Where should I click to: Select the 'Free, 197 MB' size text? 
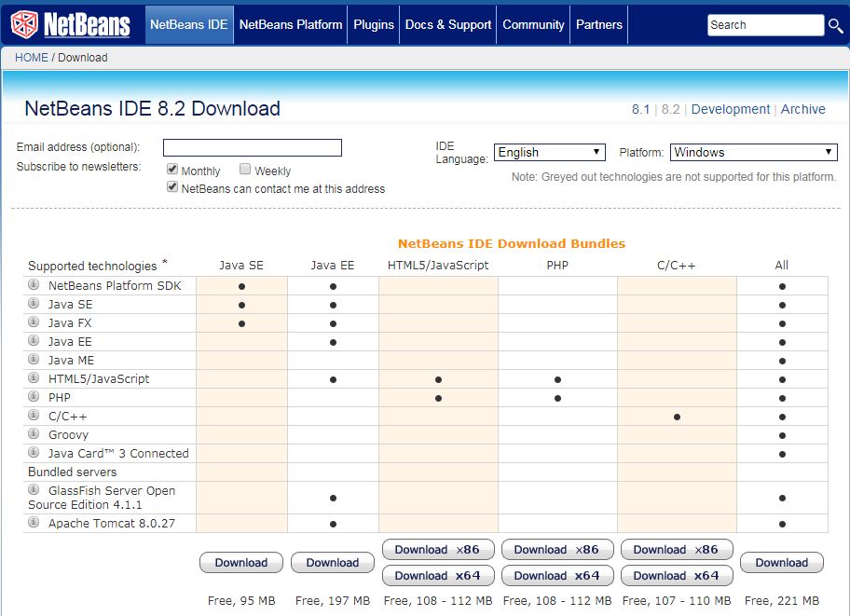coord(333,601)
